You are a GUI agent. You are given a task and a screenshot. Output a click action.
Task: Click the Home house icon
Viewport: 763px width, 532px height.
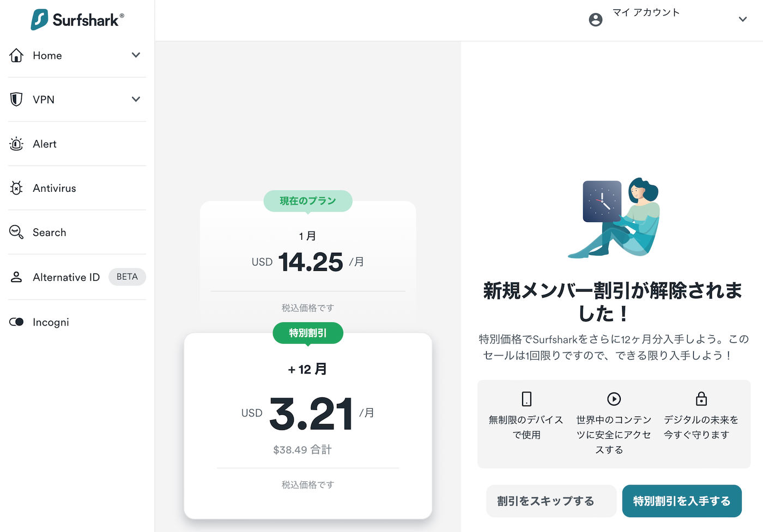(x=16, y=55)
